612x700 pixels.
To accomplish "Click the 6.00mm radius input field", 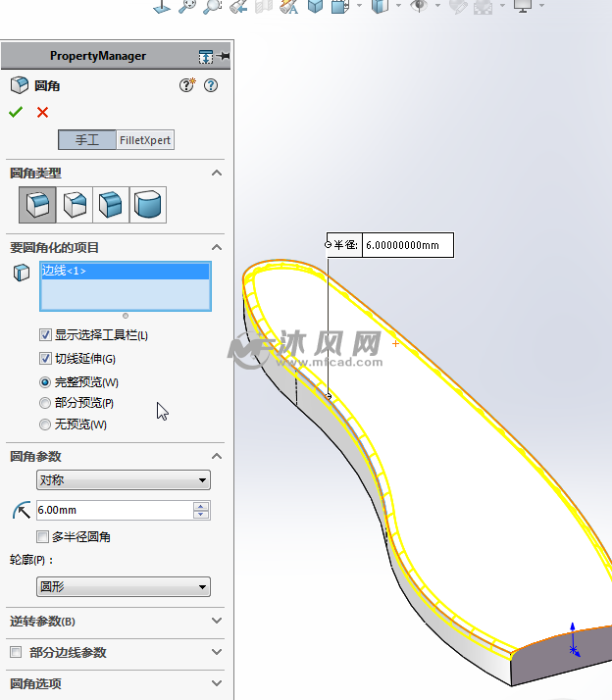I will click(115, 510).
